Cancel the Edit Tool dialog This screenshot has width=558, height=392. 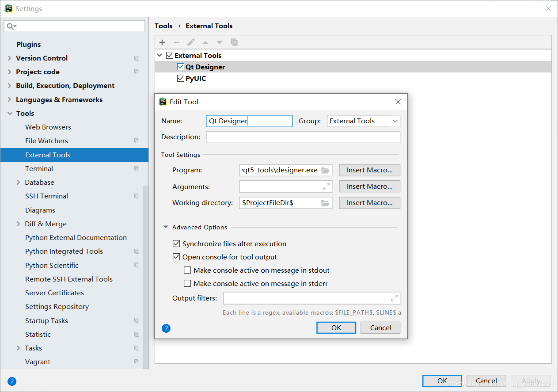pyautogui.click(x=381, y=327)
